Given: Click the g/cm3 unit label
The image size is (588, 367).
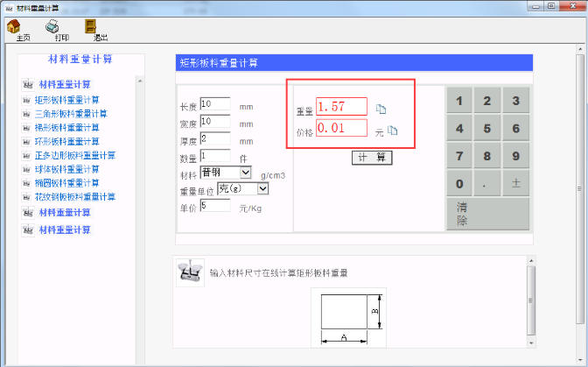Looking at the screenshot, I should point(273,175).
